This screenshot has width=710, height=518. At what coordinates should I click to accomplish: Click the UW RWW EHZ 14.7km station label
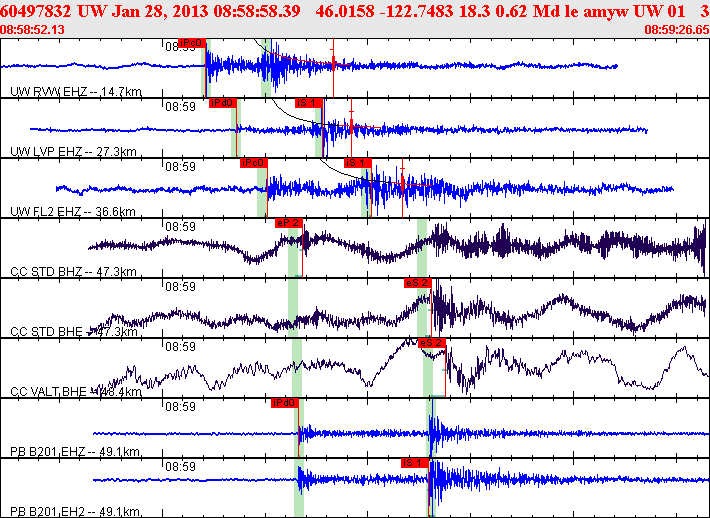coord(76,92)
